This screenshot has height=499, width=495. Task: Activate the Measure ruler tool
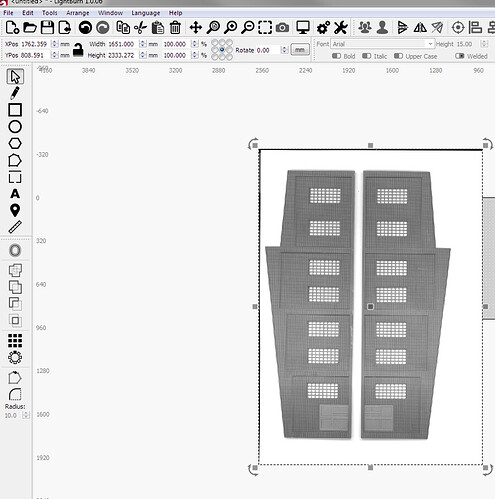pos(15,227)
